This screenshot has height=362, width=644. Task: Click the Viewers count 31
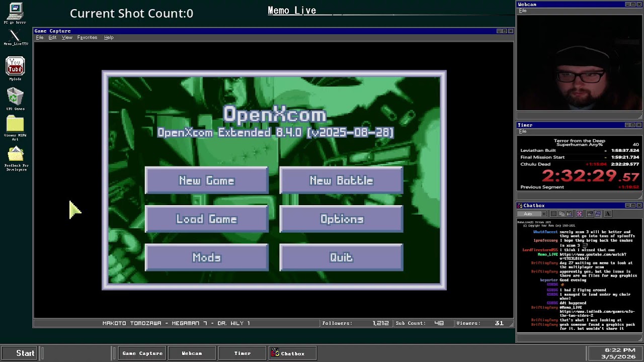pyautogui.click(x=499, y=323)
